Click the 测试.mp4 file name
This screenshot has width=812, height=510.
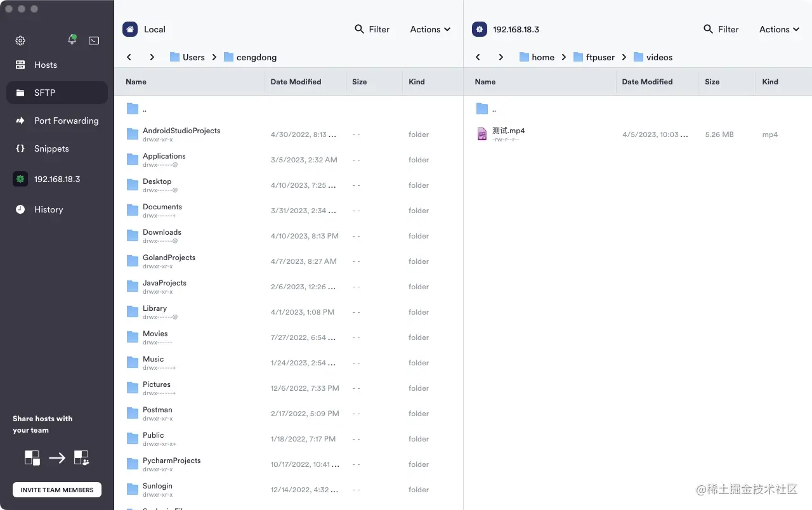(508, 131)
